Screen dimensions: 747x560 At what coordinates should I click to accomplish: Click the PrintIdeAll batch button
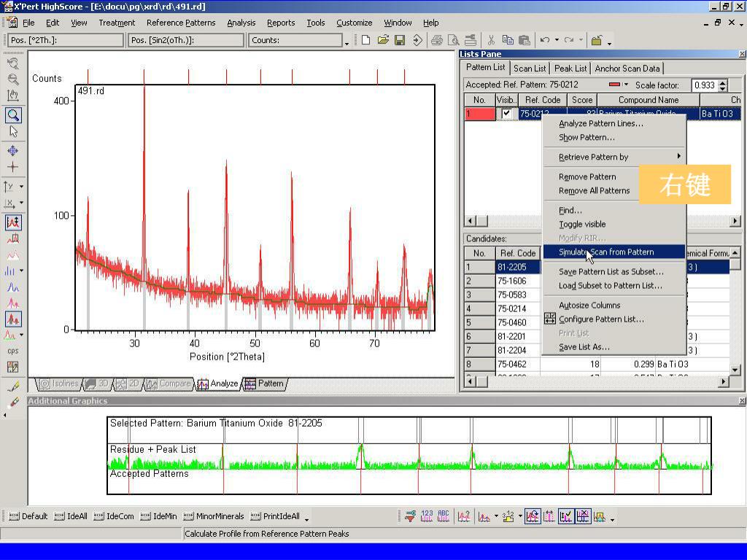coord(275,516)
